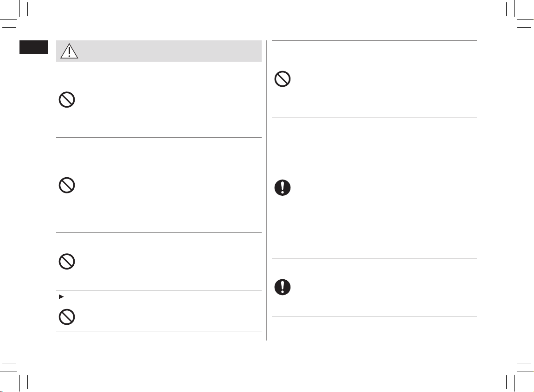Click the small black right-pointing triangle bullet
The height and width of the screenshot is (392, 534).
point(61,297)
